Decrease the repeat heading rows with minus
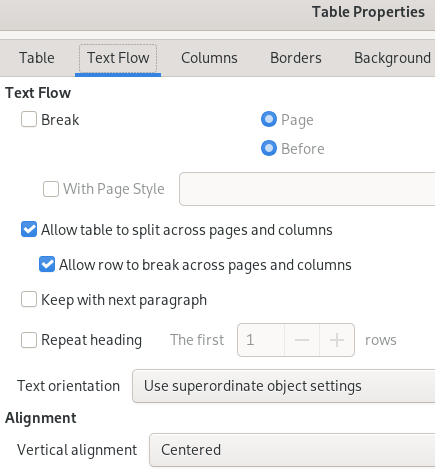 click(x=302, y=340)
